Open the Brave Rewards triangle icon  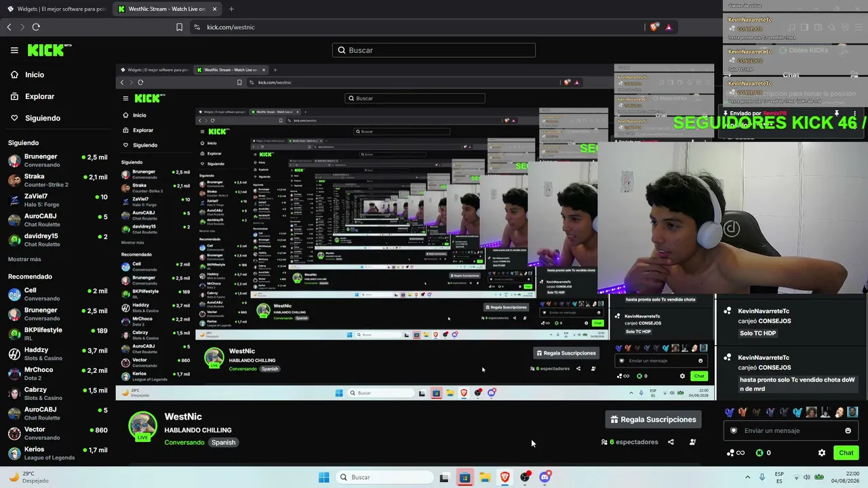coord(669,27)
